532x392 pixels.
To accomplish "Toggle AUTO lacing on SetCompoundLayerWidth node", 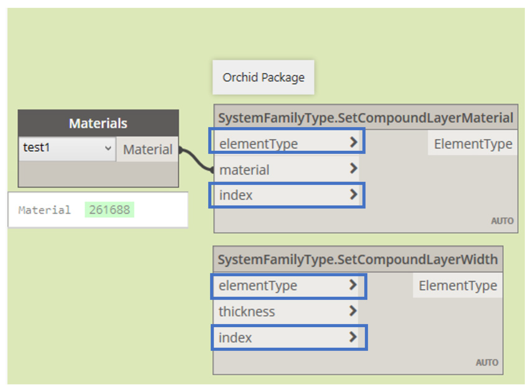I will coord(487,363).
